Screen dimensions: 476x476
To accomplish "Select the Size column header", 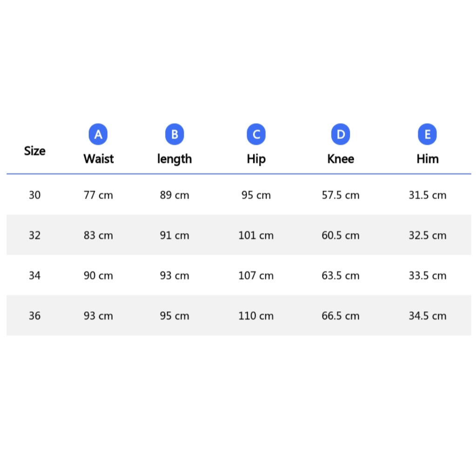I will coord(34,151).
